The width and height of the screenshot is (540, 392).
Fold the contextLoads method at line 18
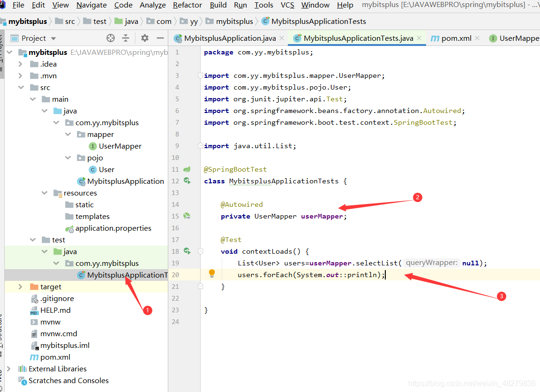coord(200,251)
